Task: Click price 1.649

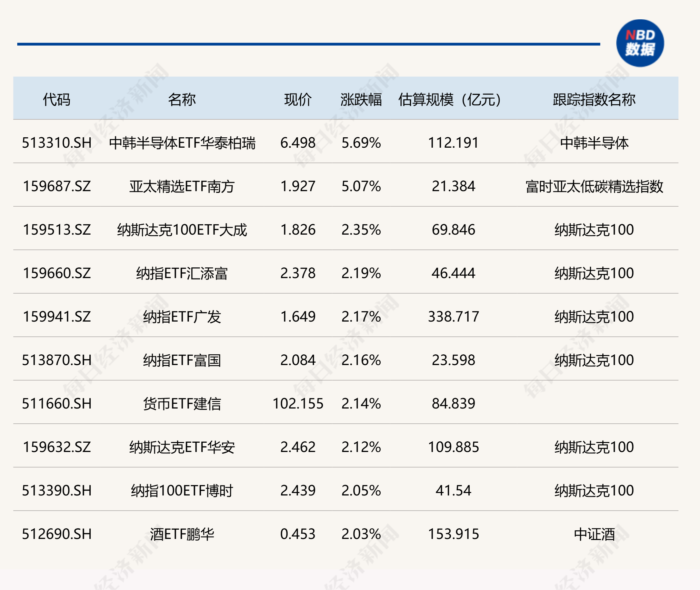Action: [x=298, y=317]
